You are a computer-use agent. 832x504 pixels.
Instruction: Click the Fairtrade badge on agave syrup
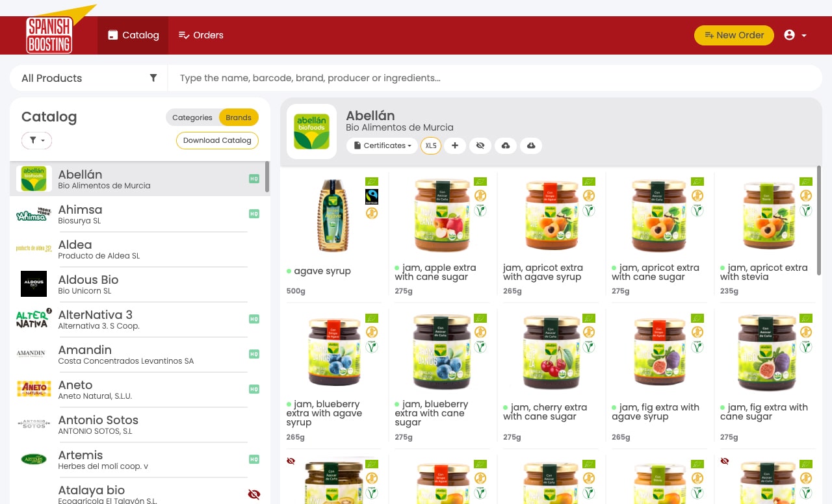pyautogui.click(x=371, y=197)
